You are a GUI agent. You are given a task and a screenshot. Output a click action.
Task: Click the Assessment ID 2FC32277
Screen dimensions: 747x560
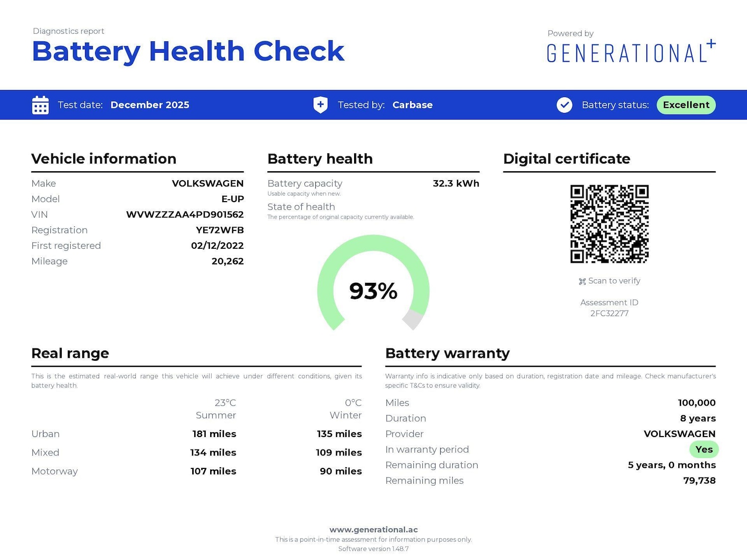pyautogui.click(x=609, y=313)
